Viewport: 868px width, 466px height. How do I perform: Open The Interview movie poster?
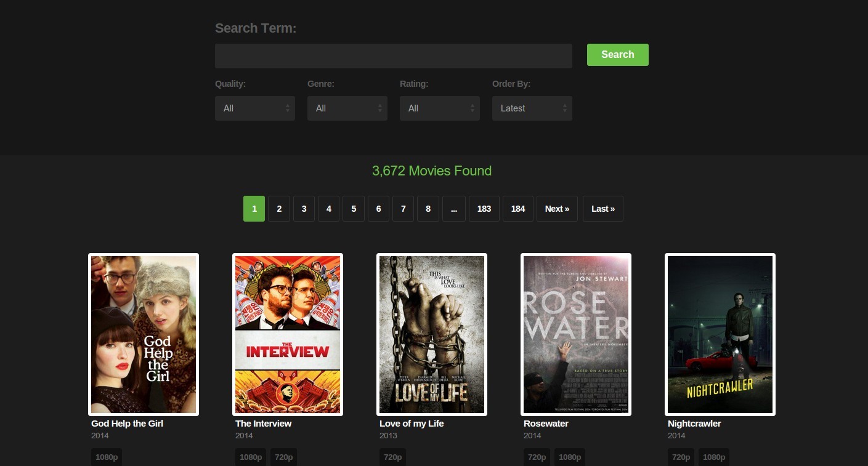click(x=288, y=334)
